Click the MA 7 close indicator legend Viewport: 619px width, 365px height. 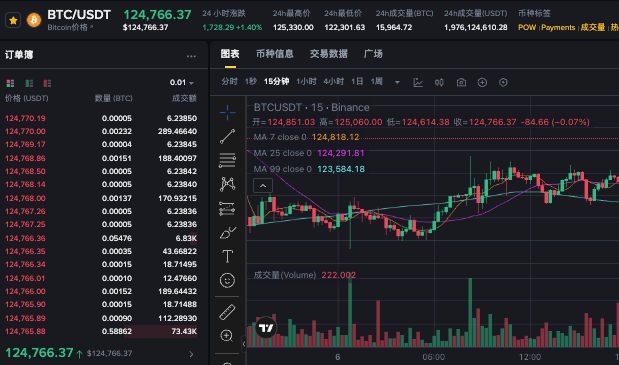(306, 137)
